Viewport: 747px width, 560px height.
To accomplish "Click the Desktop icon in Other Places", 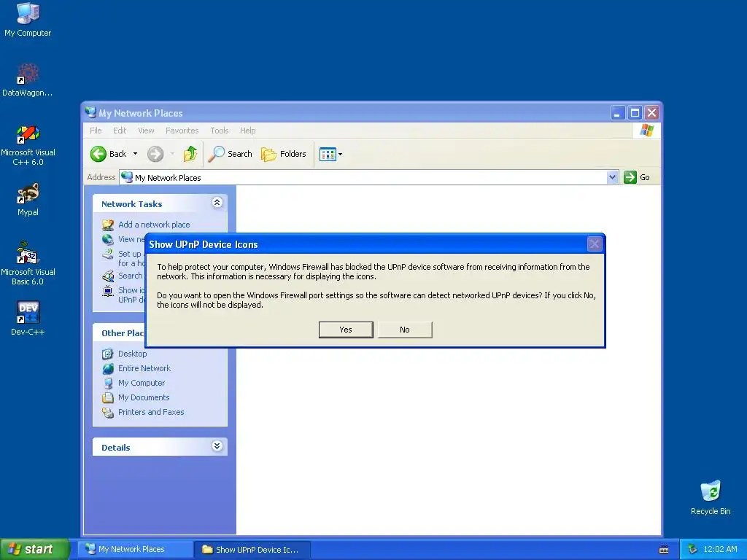I will tap(108, 354).
